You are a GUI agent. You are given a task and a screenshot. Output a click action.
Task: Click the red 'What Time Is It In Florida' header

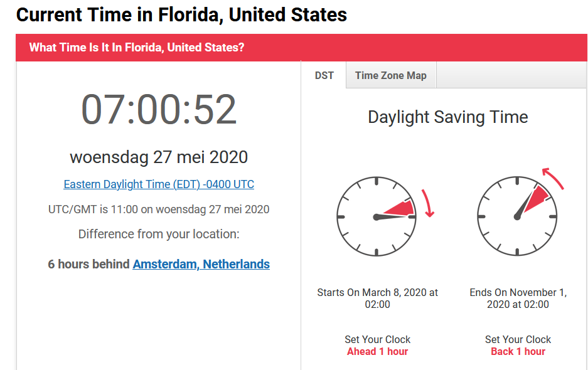click(301, 48)
